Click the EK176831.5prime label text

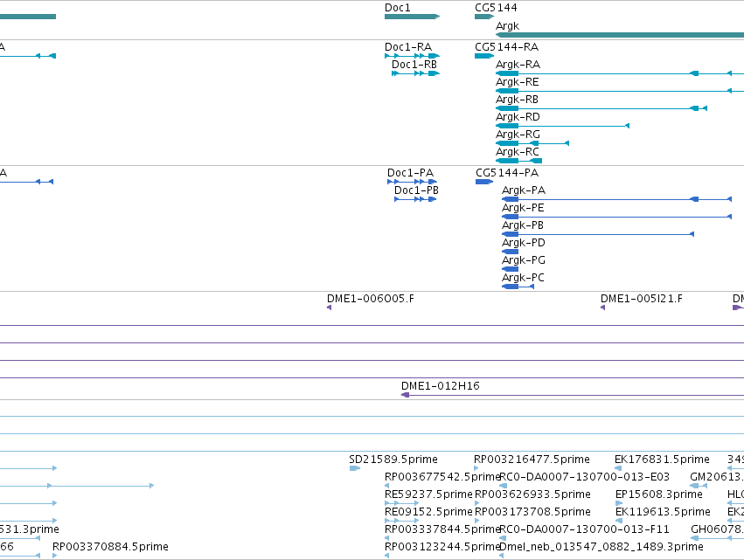coord(662,460)
